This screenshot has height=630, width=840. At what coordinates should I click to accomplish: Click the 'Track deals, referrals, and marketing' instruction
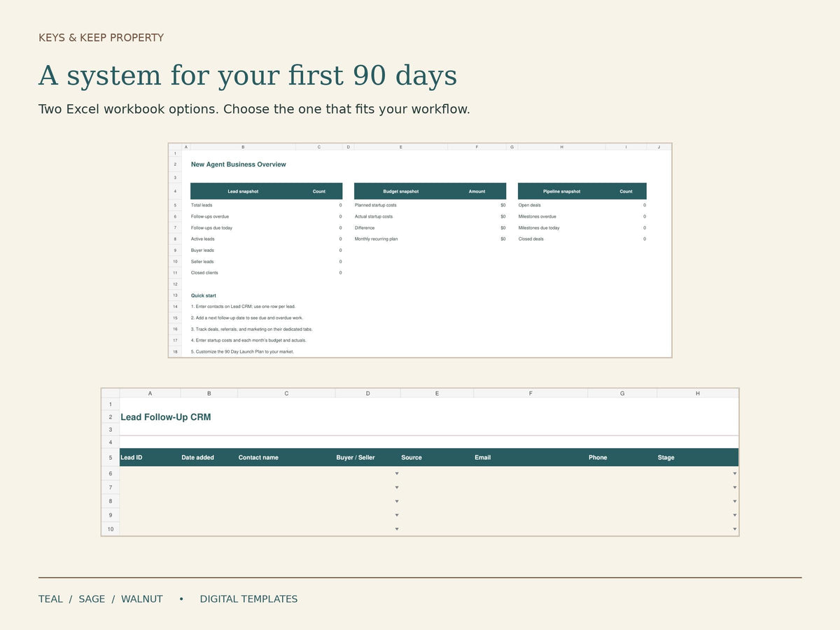[252, 329]
